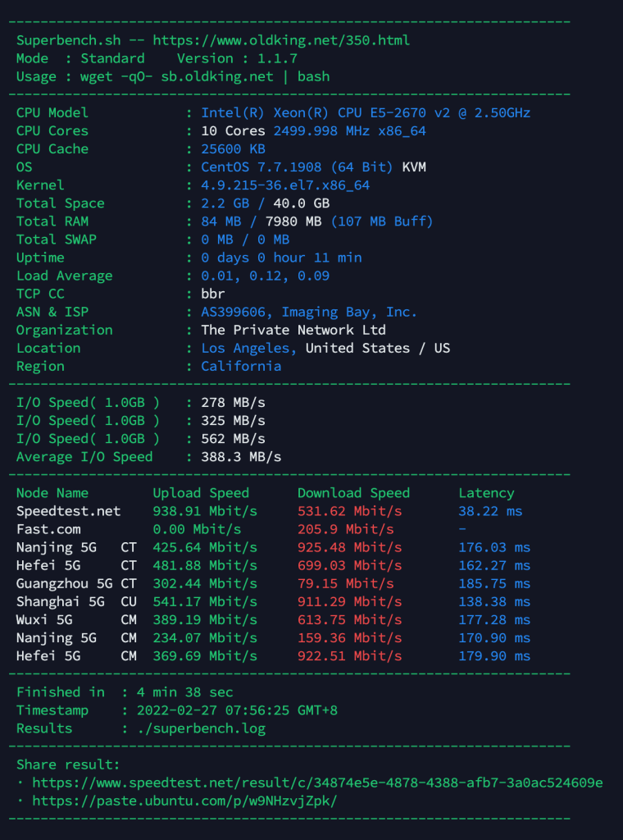Open the paste.ubuntu.com share link
623x840 pixels.
coord(184,801)
